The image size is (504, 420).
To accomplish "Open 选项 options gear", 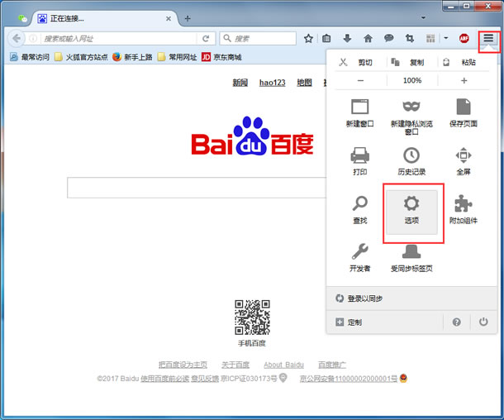I will click(x=411, y=212).
